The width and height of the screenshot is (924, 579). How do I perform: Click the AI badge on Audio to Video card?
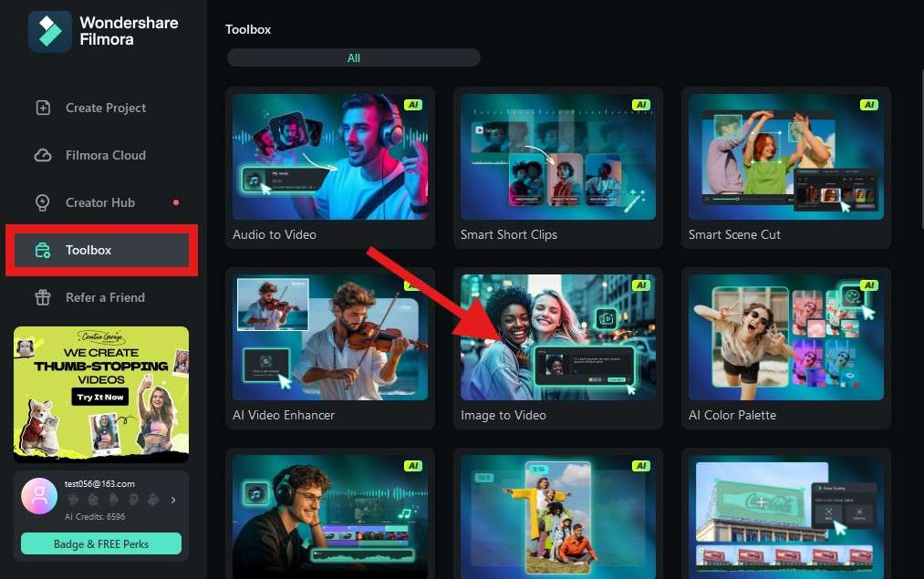[413, 105]
